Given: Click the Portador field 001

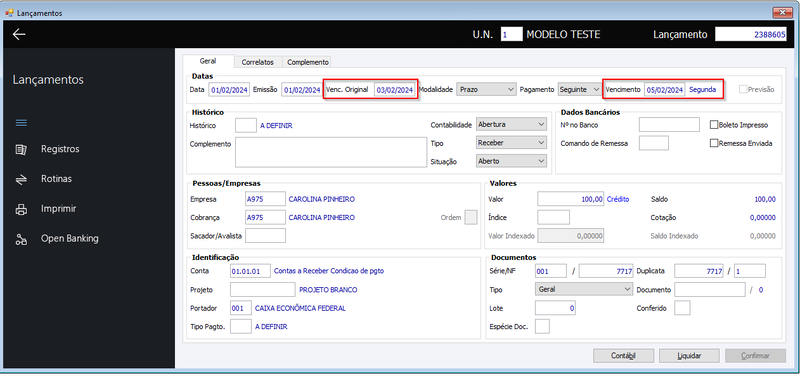Looking at the screenshot, I should click(241, 308).
